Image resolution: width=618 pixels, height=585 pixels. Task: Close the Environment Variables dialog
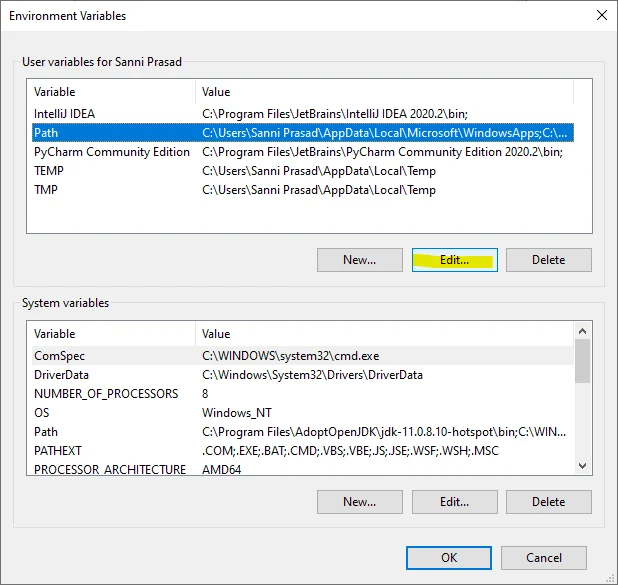pos(601,15)
